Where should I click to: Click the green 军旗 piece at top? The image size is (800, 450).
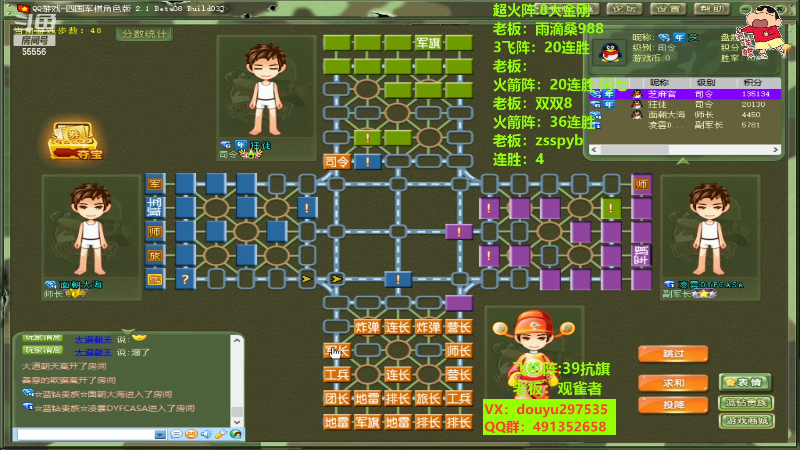[428, 43]
